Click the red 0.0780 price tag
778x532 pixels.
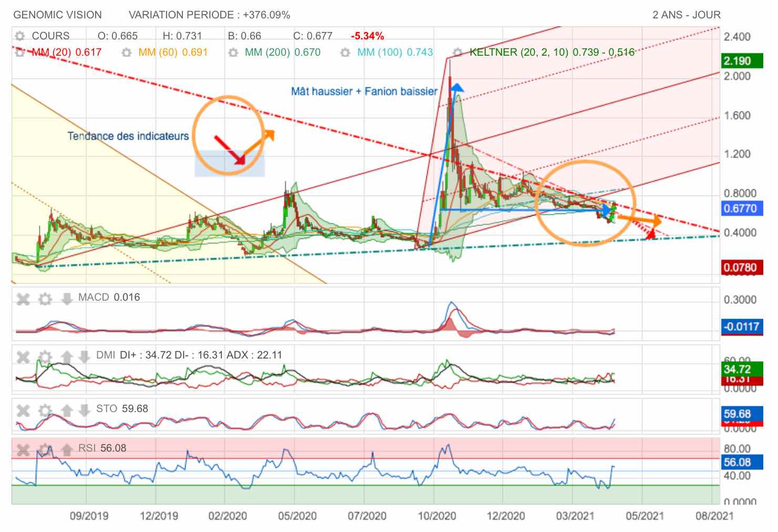tap(742, 268)
